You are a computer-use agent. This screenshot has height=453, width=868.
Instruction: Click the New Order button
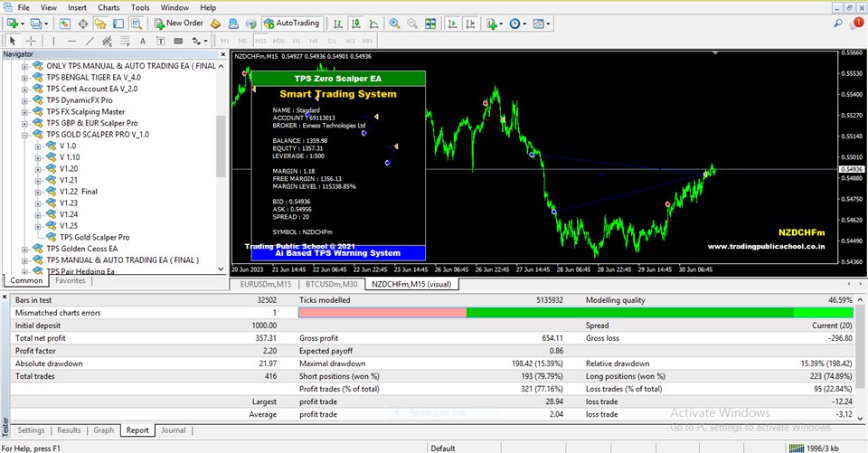click(179, 24)
